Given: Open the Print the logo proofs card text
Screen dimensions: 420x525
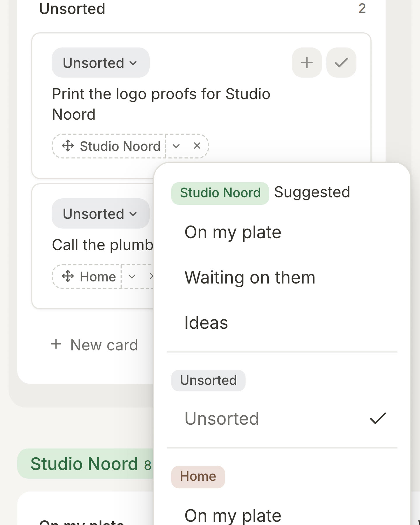Looking at the screenshot, I should point(161,104).
